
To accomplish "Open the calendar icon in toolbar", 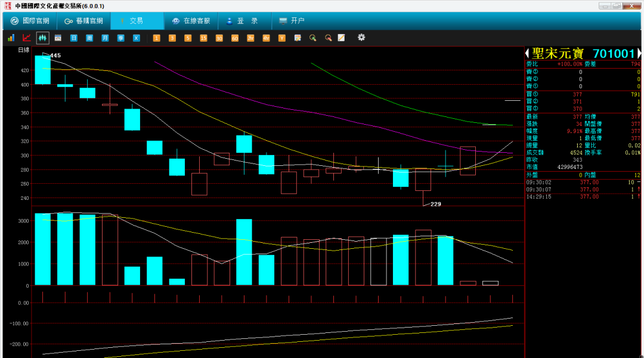I will coord(58,38).
